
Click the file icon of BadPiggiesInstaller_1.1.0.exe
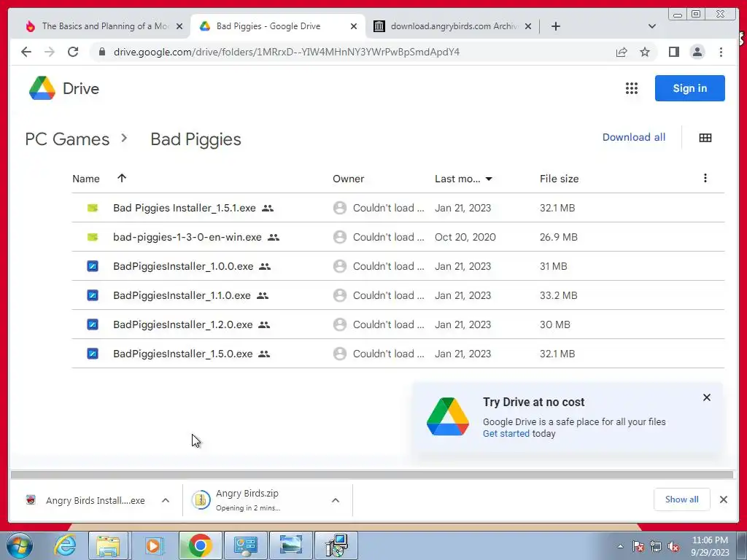[93, 295]
